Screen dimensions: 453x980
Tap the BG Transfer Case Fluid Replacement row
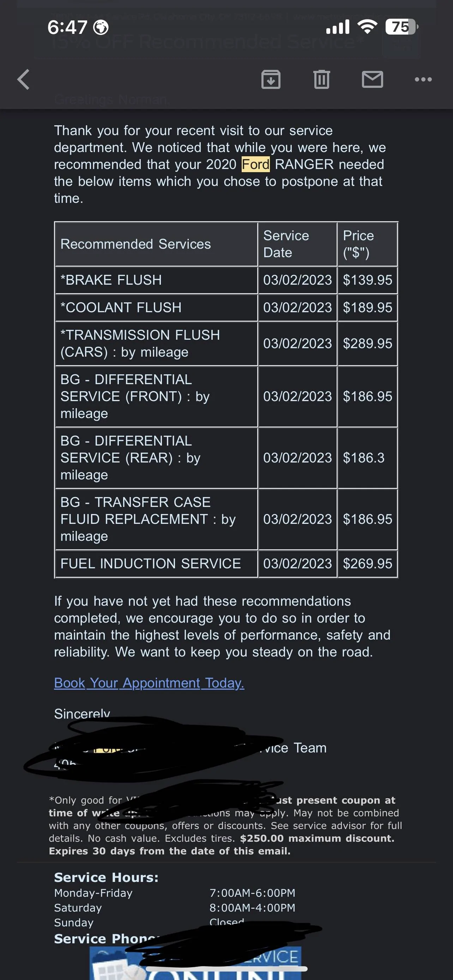click(x=226, y=519)
